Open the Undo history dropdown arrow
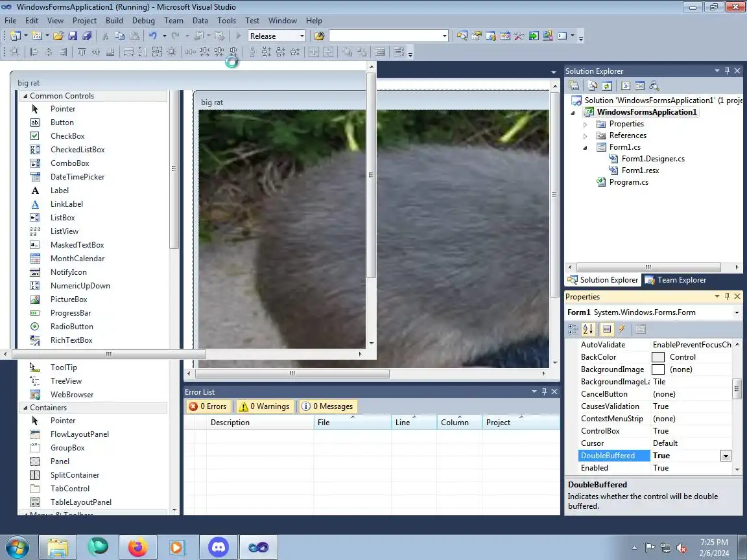 click(x=164, y=36)
